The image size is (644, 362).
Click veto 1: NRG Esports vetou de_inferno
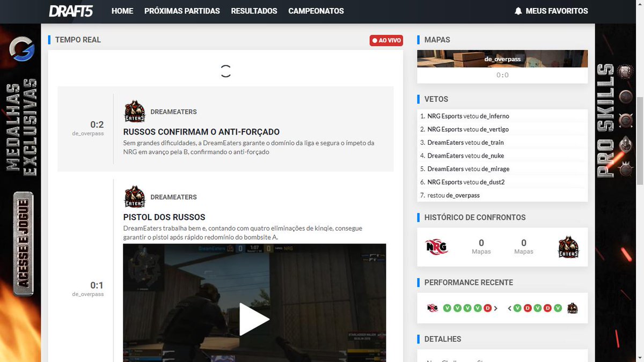click(502, 116)
